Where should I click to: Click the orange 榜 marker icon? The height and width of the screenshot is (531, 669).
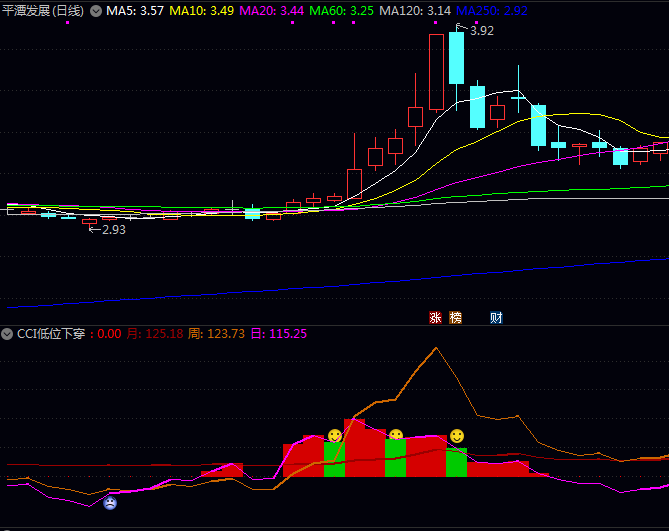click(456, 318)
